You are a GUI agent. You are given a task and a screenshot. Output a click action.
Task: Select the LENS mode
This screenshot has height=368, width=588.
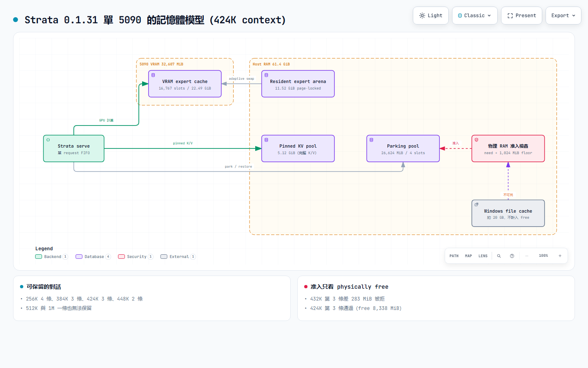point(483,256)
